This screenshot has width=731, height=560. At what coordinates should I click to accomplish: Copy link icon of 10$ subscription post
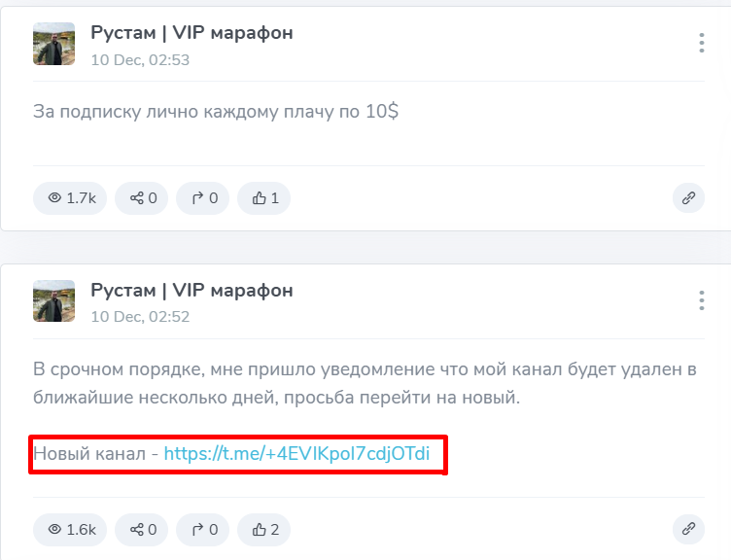pyautogui.click(x=688, y=198)
